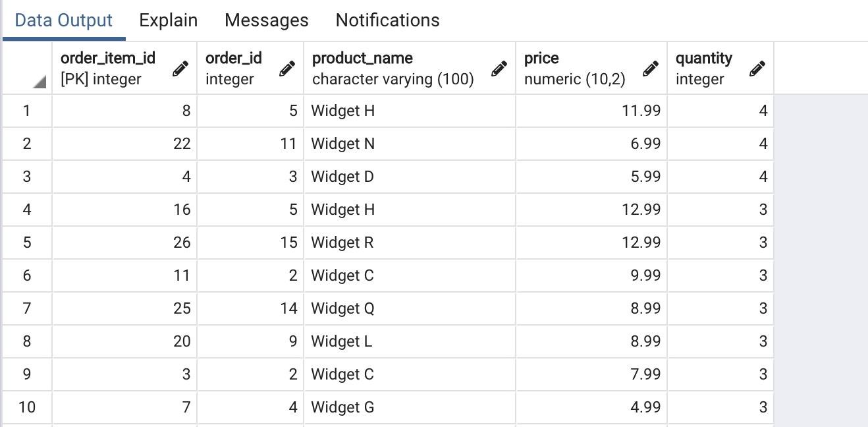The width and height of the screenshot is (868, 427).
Task: Go to the Notifications tab
Action: pyautogui.click(x=387, y=20)
